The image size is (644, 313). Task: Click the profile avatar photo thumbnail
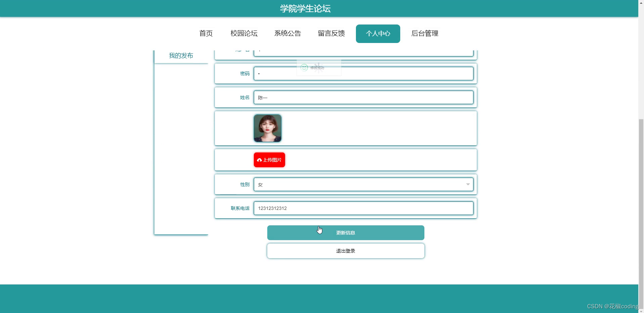[x=267, y=128]
